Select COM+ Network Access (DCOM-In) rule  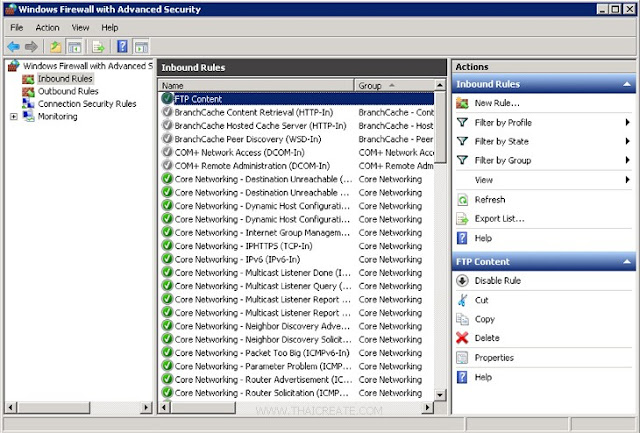(296, 152)
